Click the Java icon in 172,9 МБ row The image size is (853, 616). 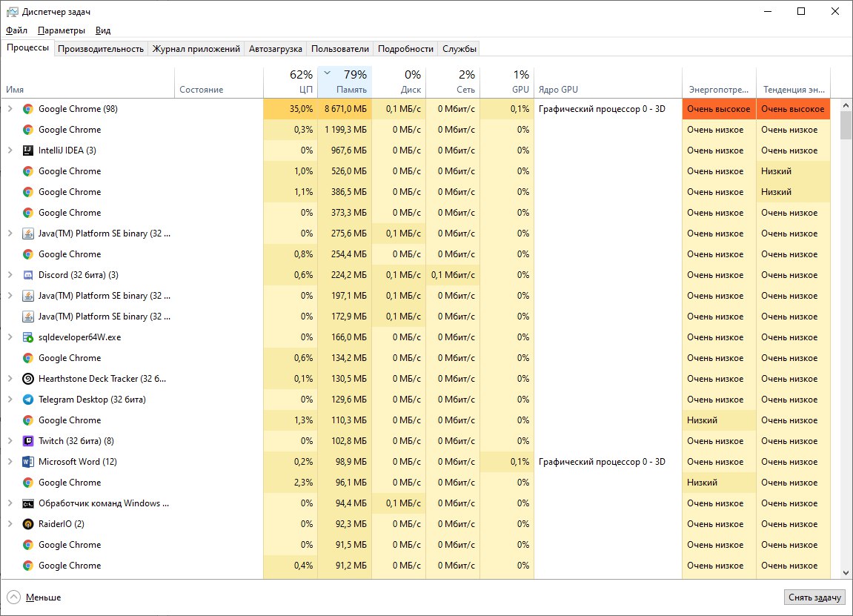click(x=27, y=317)
